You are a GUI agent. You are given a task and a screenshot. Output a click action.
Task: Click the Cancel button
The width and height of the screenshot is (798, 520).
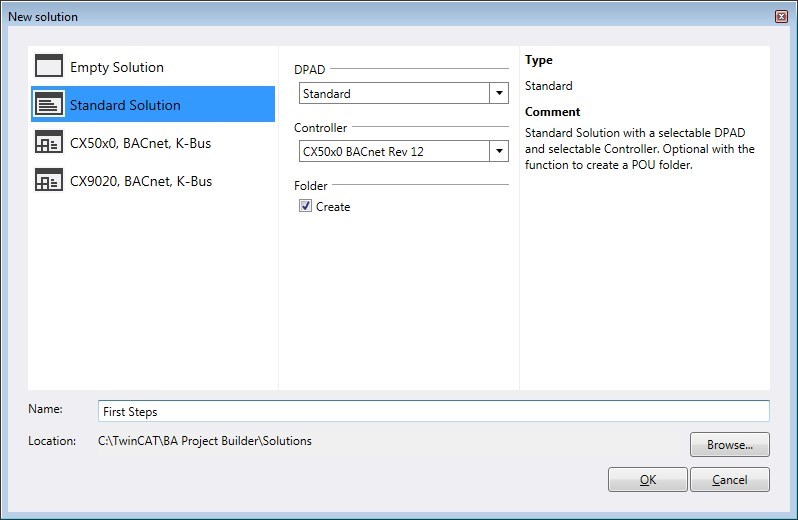[730, 479]
